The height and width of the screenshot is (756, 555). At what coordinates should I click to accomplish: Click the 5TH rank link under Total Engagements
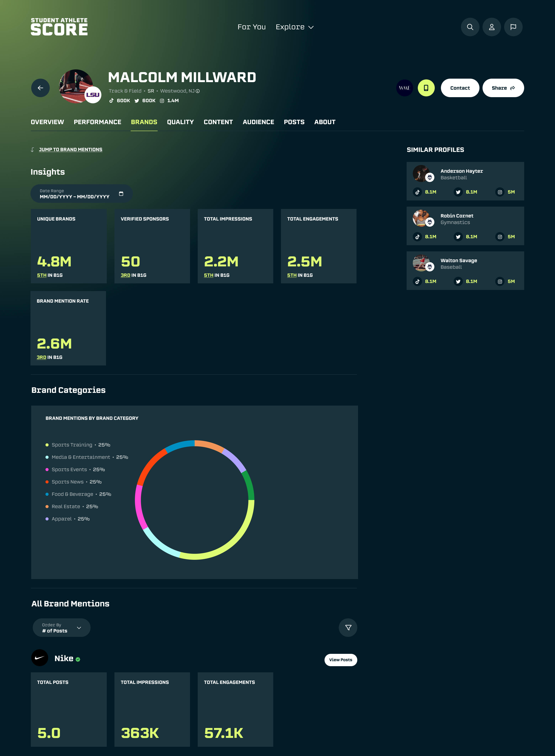[292, 275]
